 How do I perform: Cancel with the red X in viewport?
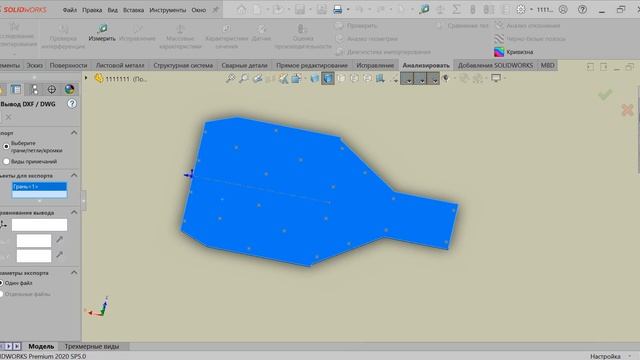(x=627, y=110)
